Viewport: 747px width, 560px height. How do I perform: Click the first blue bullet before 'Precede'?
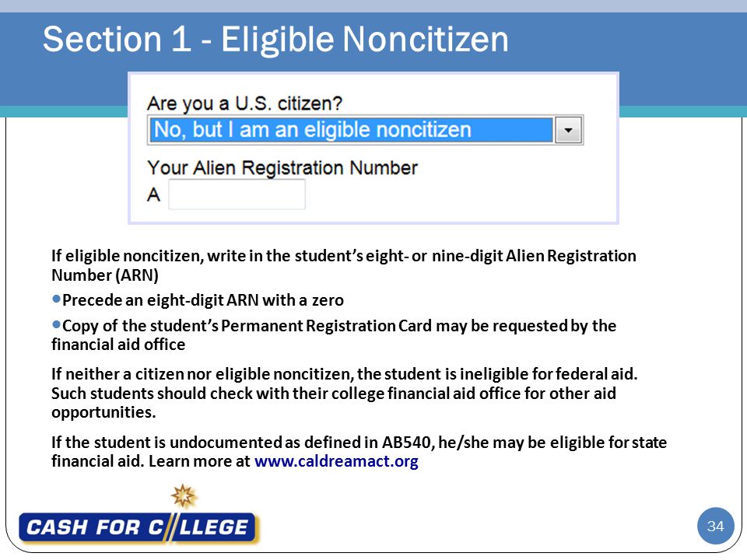(56, 299)
